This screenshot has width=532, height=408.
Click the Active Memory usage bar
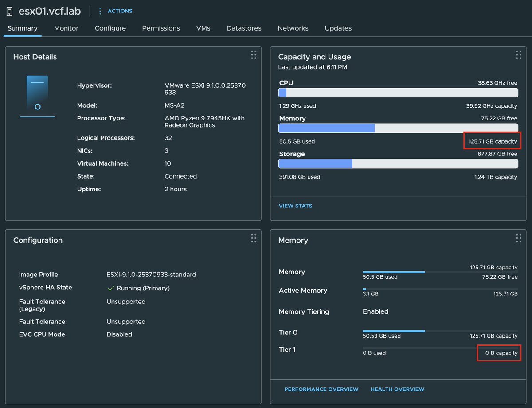pos(440,289)
